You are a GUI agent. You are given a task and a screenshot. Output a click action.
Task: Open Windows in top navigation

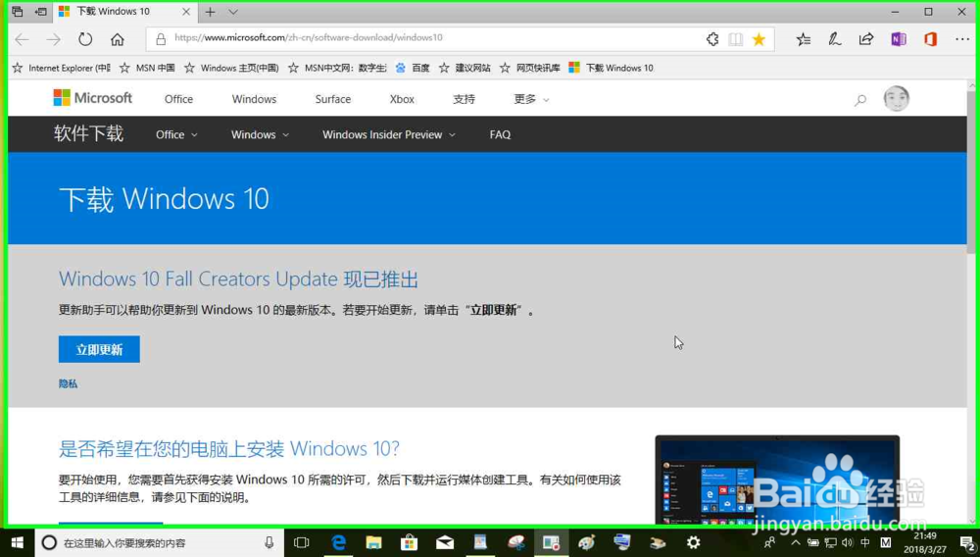click(x=254, y=99)
